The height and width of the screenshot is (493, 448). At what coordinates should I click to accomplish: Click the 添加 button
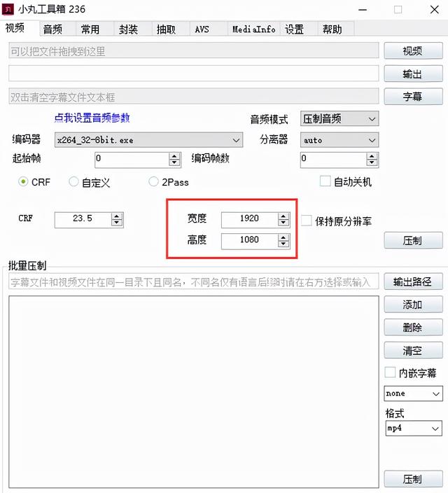413,305
